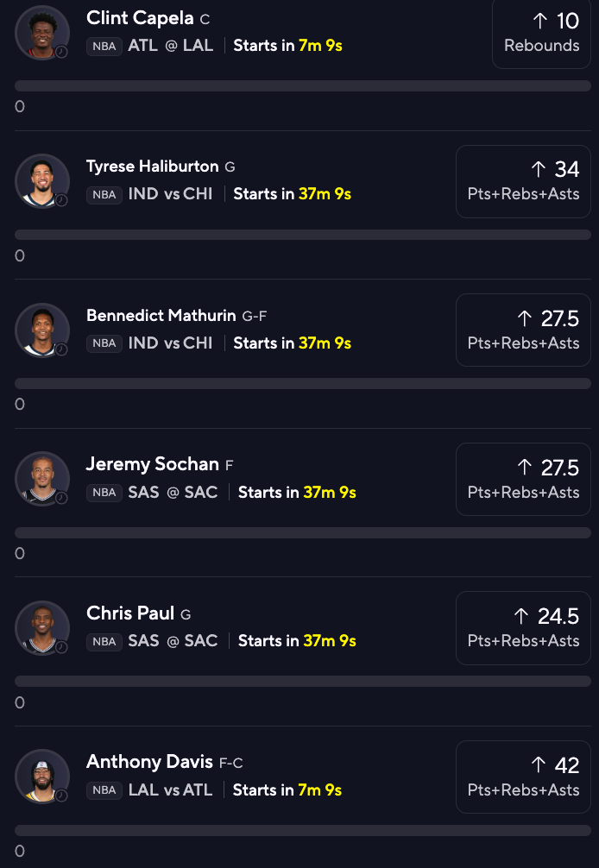Image resolution: width=599 pixels, height=868 pixels.
Task: Click the Chris Paul player name
Action: pyautogui.click(x=130, y=613)
